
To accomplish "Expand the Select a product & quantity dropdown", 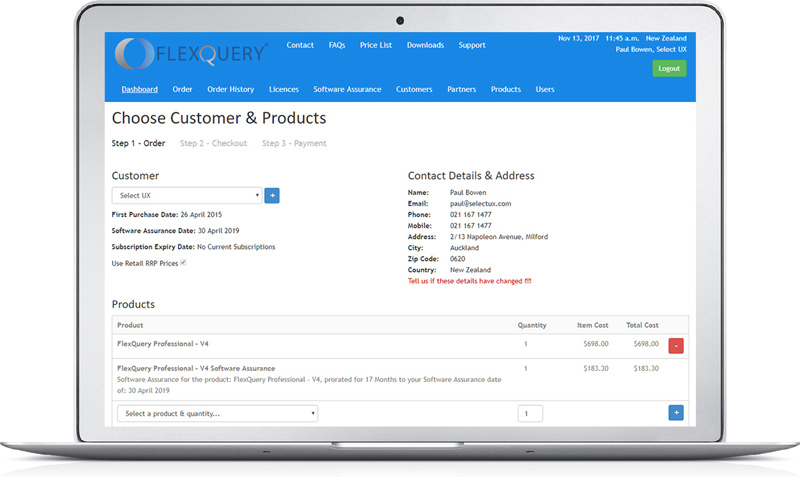I will [217, 414].
